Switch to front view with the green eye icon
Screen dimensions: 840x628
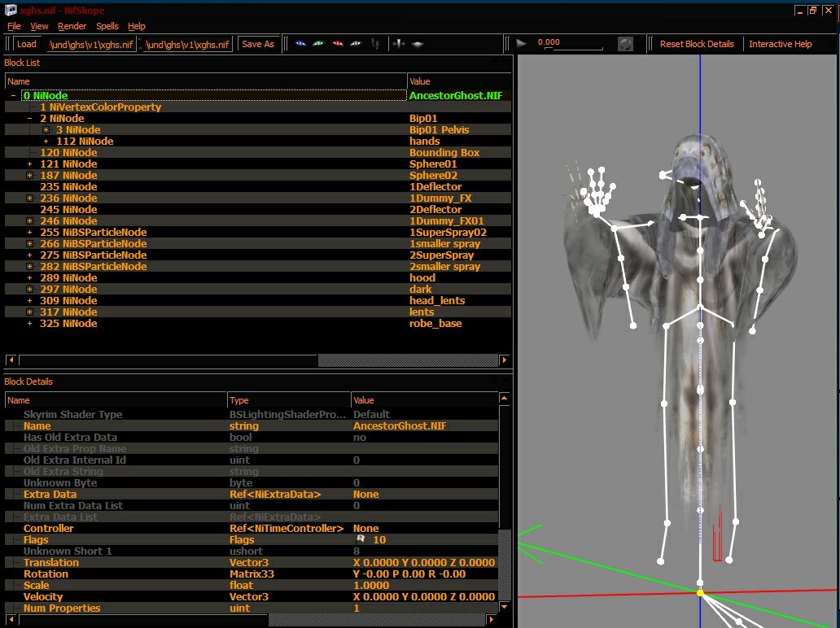pos(319,44)
